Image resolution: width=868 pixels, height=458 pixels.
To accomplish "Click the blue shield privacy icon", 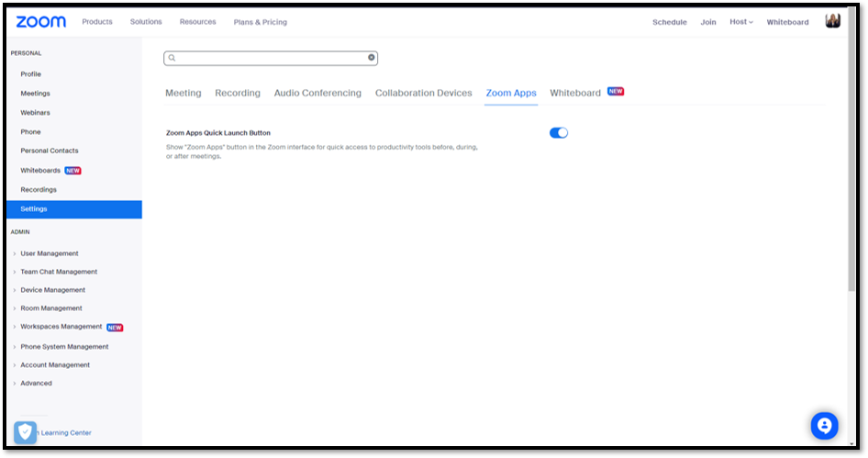I will (x=25, y=432).
